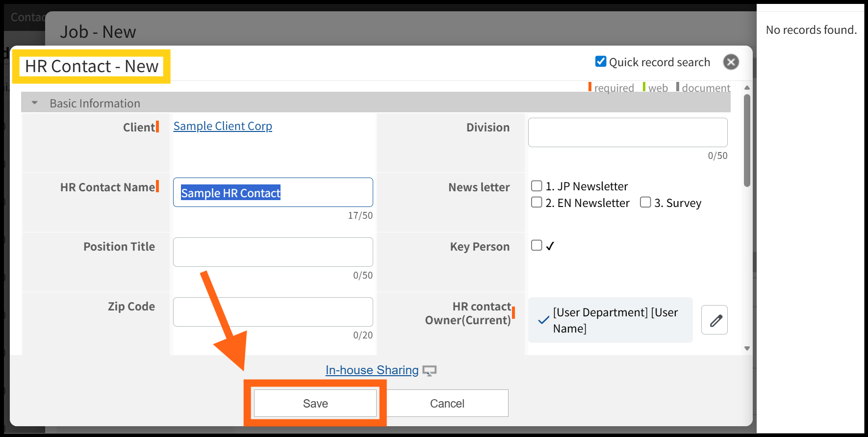Enable the 2. EN Newsletter checkbox

[537, 203]
